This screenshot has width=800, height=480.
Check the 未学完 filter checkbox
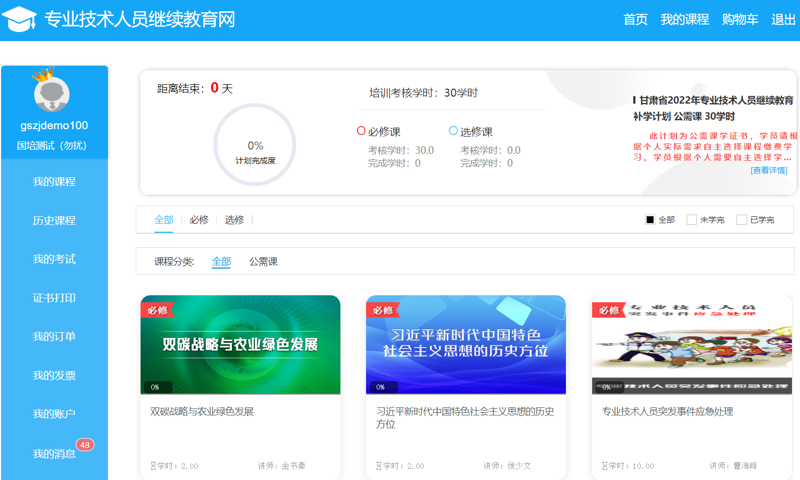(x=691, y=220)
